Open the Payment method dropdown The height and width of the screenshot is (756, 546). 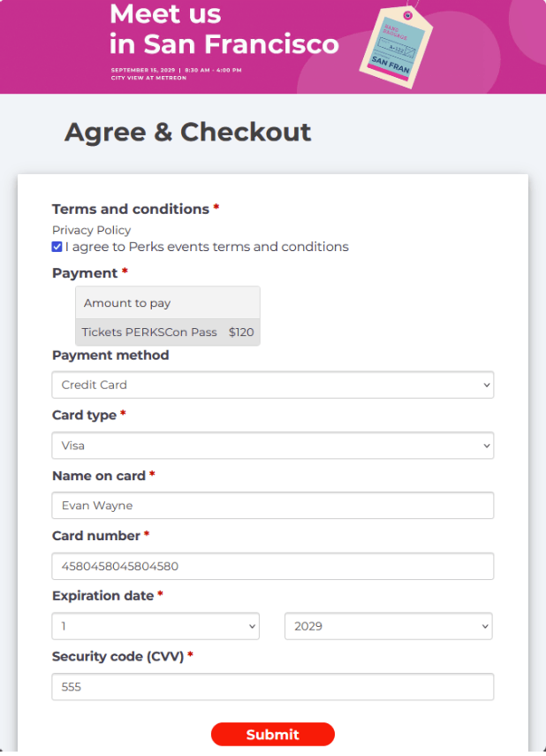point(273,385)
